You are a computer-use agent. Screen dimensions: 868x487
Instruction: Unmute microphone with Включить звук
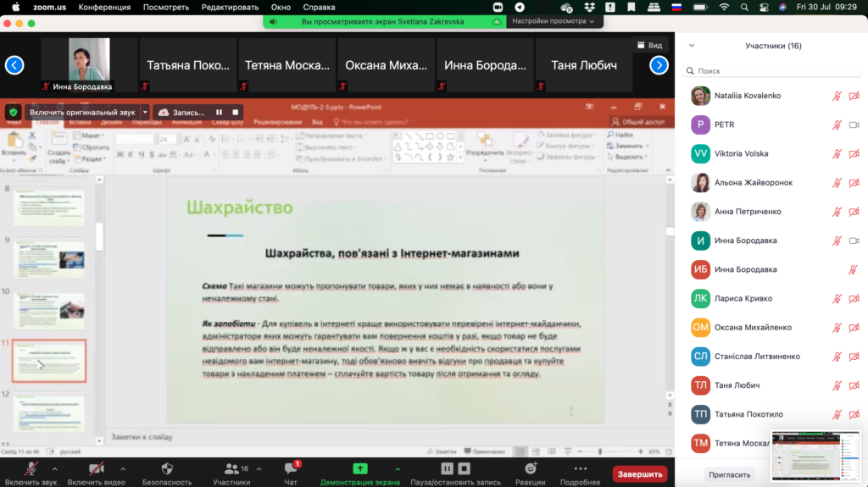31,468
